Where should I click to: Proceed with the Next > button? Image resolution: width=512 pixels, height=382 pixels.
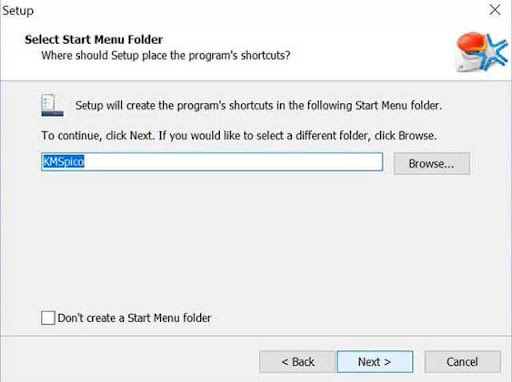click(x=375, y=362)
